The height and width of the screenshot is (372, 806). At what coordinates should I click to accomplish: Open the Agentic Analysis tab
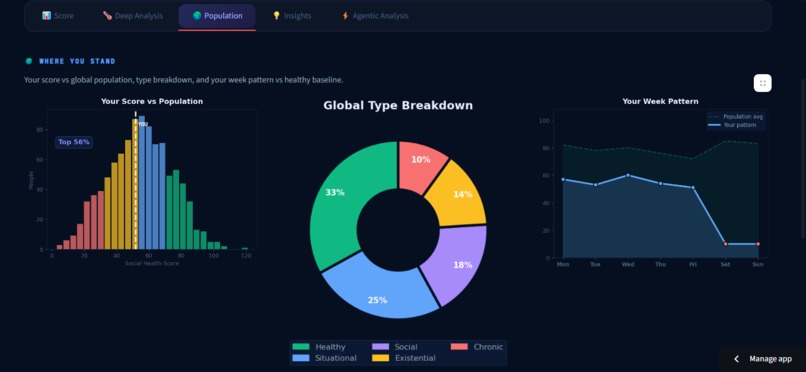point(375,16)
